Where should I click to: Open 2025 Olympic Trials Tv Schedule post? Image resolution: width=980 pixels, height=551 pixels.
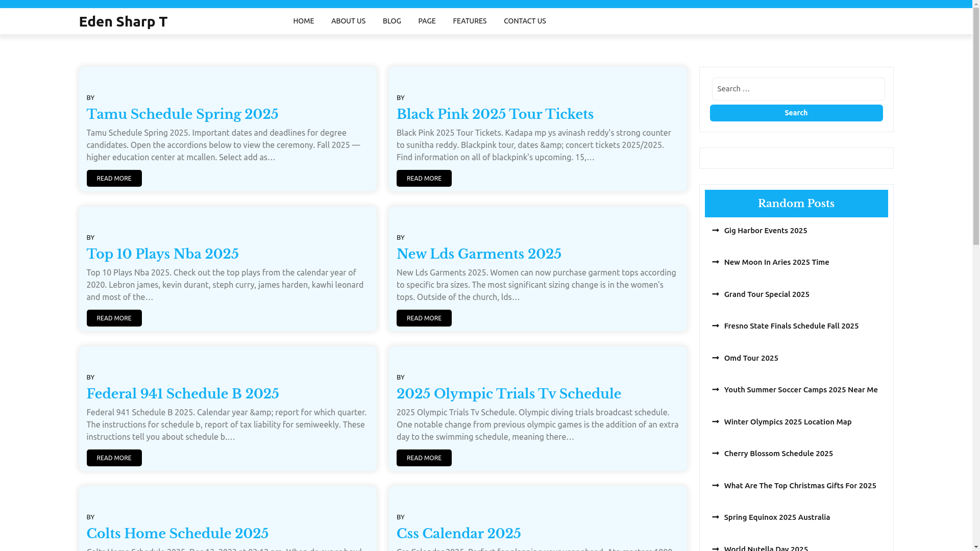508,394
